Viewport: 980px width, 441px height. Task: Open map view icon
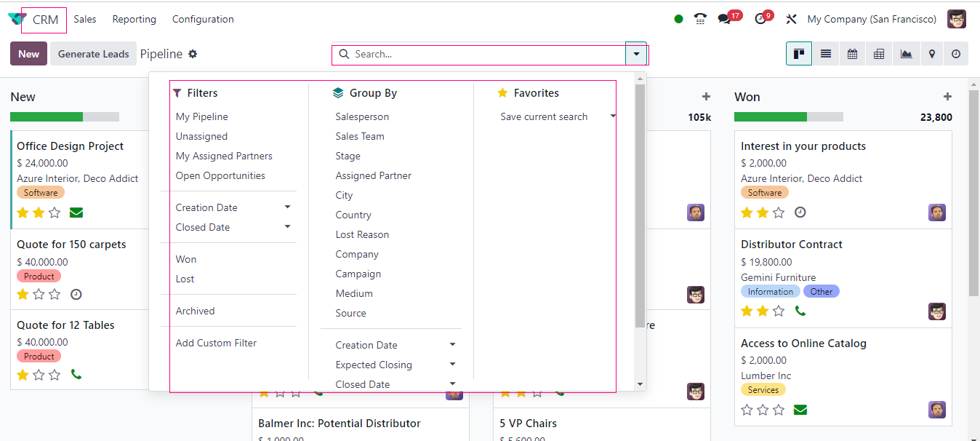click(x=932, y=54)
